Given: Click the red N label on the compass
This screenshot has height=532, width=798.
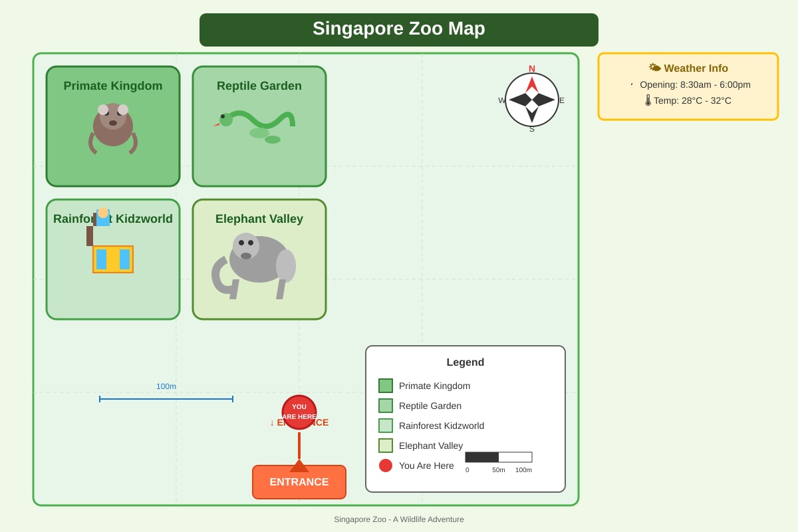Looking at the screenshot, I should coord(532,68).
